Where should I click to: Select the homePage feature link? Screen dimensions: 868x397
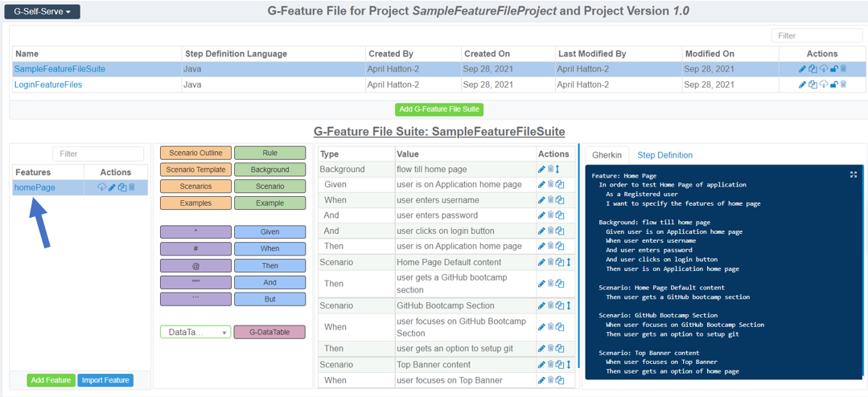pyautogui.click(x=35, y=187)
